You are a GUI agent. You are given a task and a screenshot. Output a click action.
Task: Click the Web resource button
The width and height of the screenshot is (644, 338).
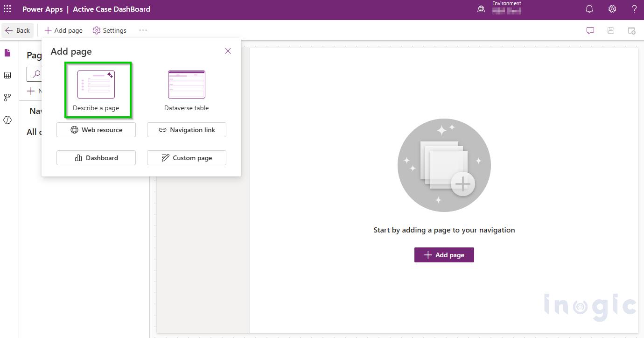[x=96, y=130]
